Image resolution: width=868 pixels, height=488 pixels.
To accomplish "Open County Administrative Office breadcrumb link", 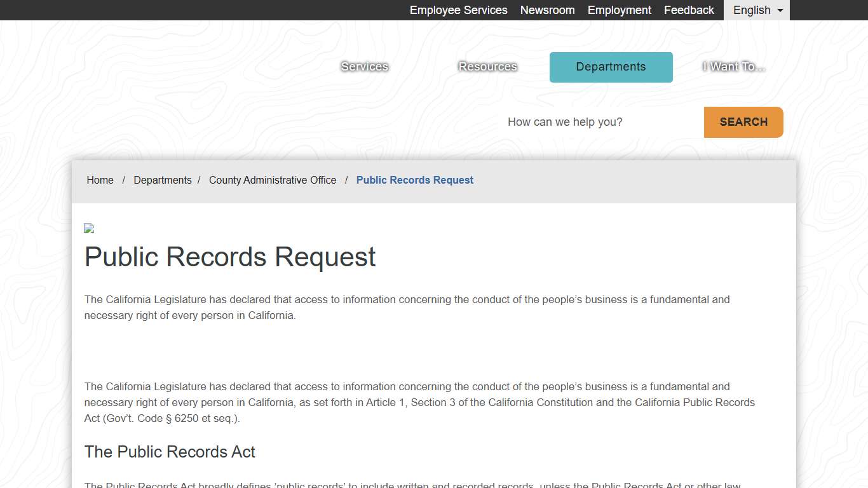I will (x=272, y=180).
